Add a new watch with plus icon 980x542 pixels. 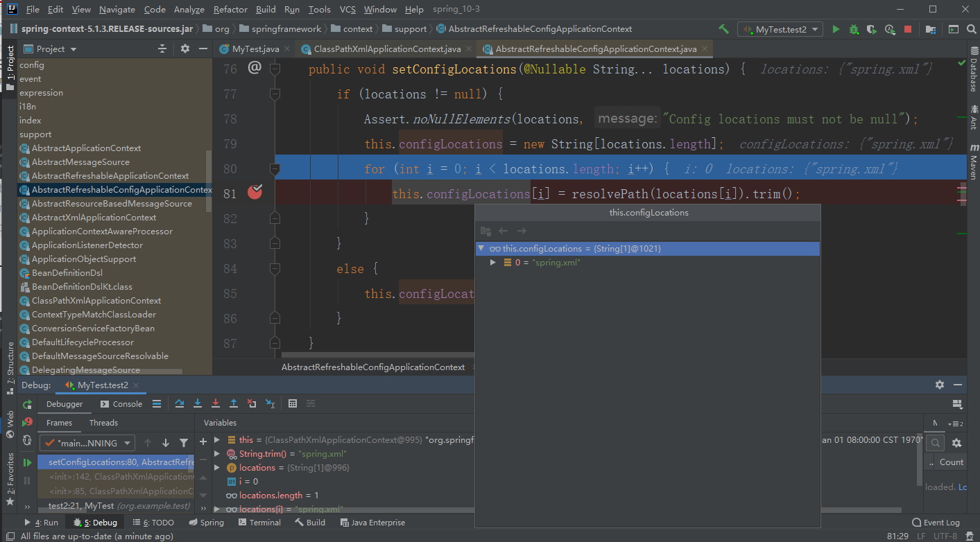[203, 441]
